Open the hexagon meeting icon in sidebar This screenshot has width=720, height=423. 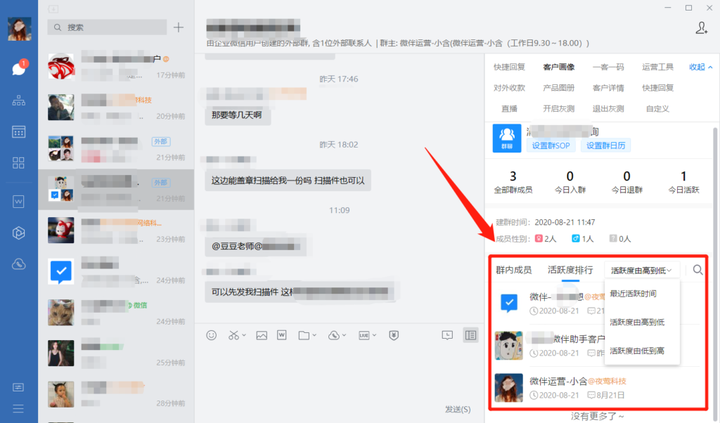click(19, 233)
